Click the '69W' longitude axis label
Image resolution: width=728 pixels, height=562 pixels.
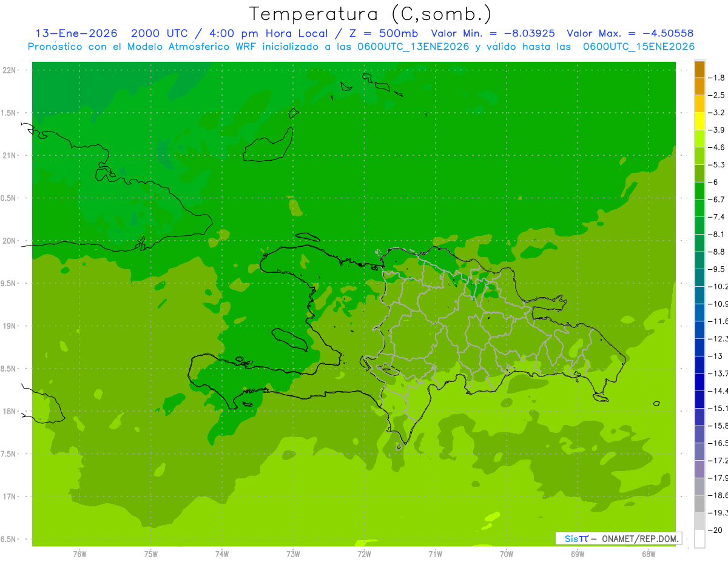click(578, 554)
